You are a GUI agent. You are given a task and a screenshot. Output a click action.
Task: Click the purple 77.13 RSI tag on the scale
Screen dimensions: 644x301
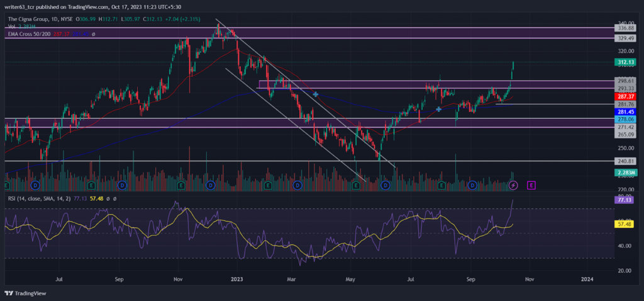coord(625,200)
